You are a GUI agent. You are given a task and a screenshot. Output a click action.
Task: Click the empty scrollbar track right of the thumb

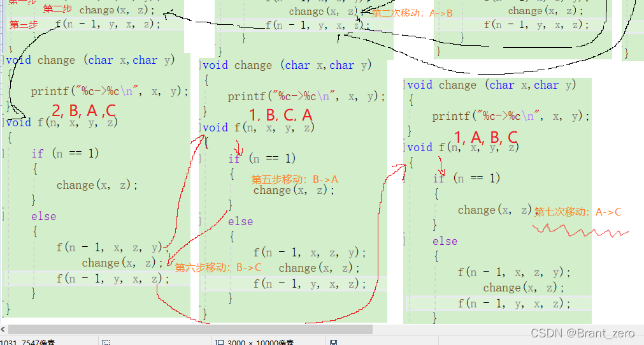point(507,329)
